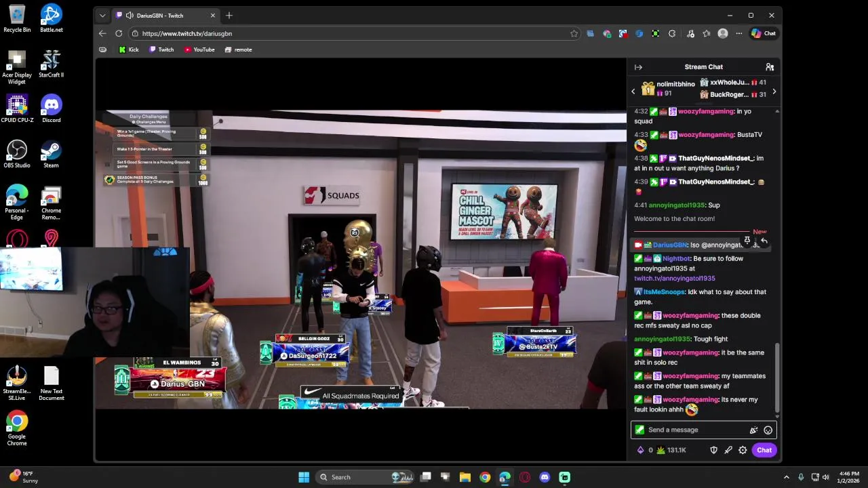Click taskbar Search box
868x488 pixels.
(x=366, y=477)
